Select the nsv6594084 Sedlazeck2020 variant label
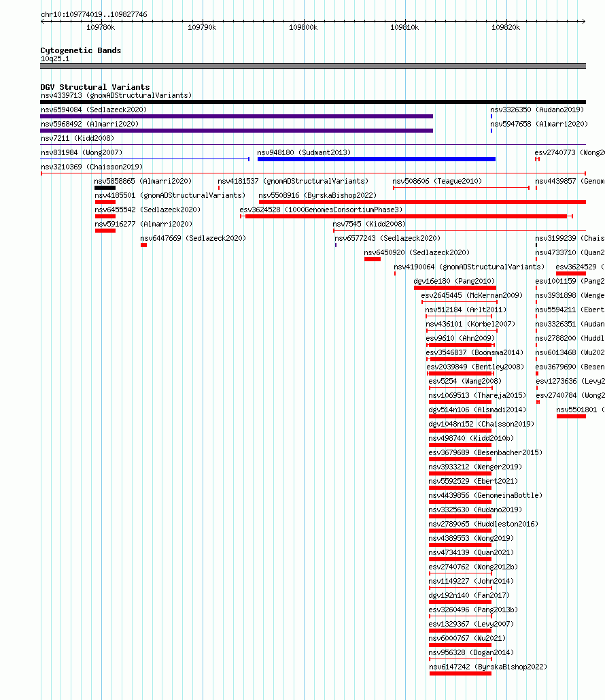 [x=94, y=110]
